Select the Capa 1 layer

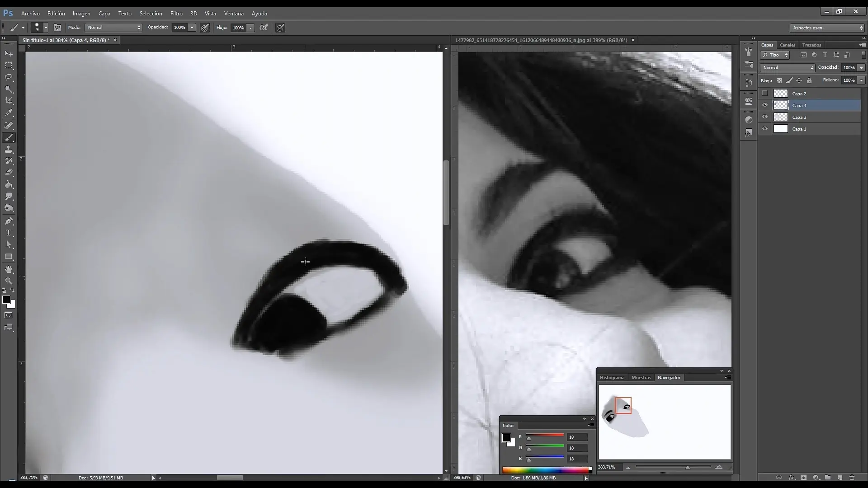810,129
